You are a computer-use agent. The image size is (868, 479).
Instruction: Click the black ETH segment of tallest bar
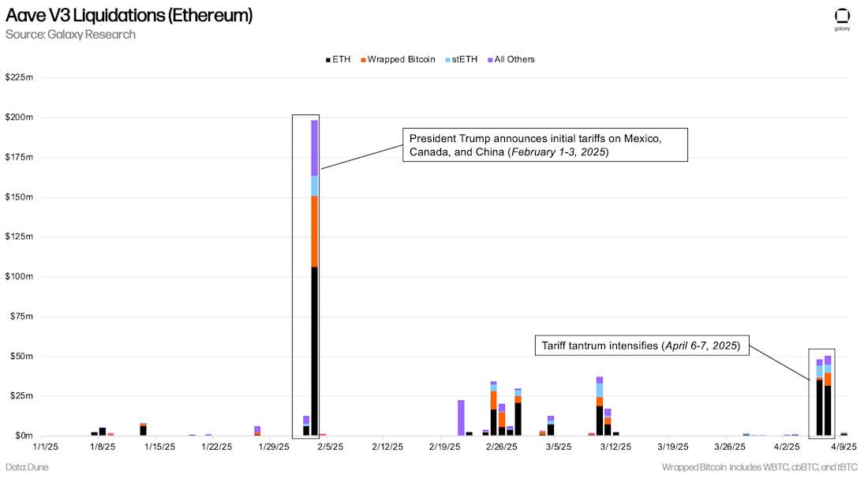click(x=314, y=351)
